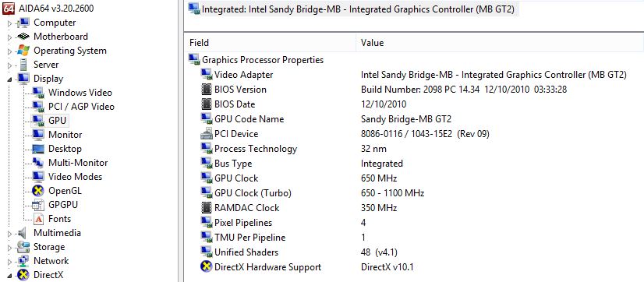Expand the Computer tree node
The image size is (644, 282).
click(10, 23)
